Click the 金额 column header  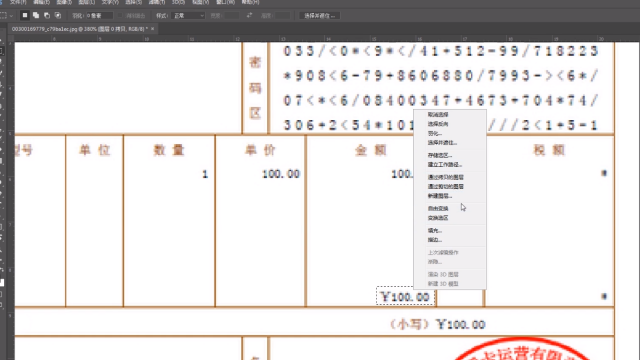[x=371, y=150]
